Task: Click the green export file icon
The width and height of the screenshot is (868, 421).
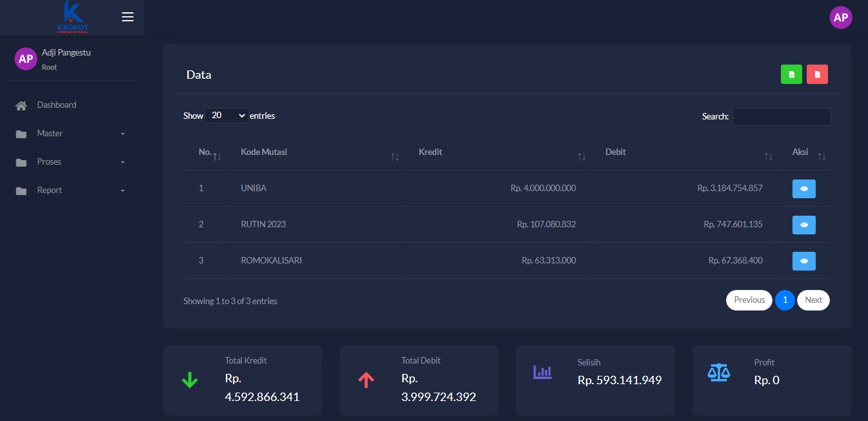Action: click(791, 75)
